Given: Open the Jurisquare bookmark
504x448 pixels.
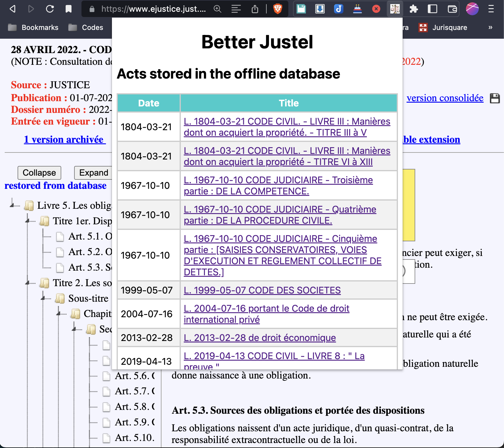Looking at the screenshot, I should pyautogui.click(x=443, y=28).
